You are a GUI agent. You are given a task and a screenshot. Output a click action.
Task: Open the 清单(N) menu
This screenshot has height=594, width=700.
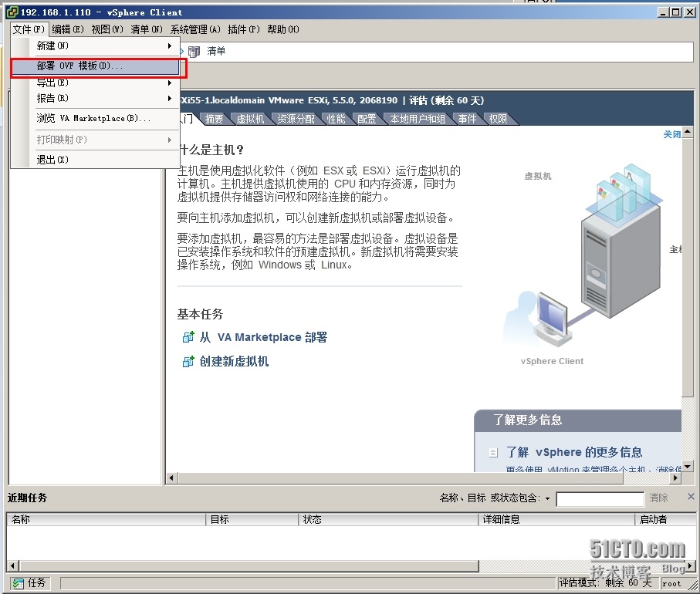point(146,29)
